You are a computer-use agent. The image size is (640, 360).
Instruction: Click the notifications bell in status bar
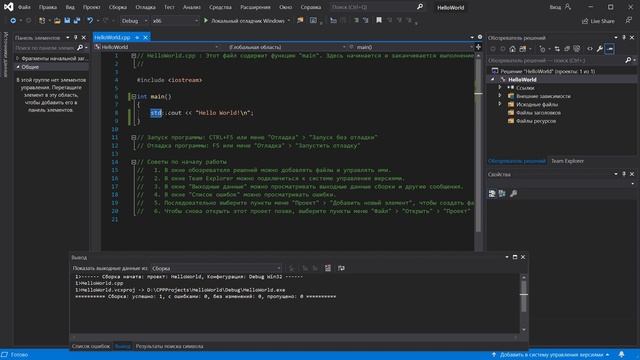621,355
